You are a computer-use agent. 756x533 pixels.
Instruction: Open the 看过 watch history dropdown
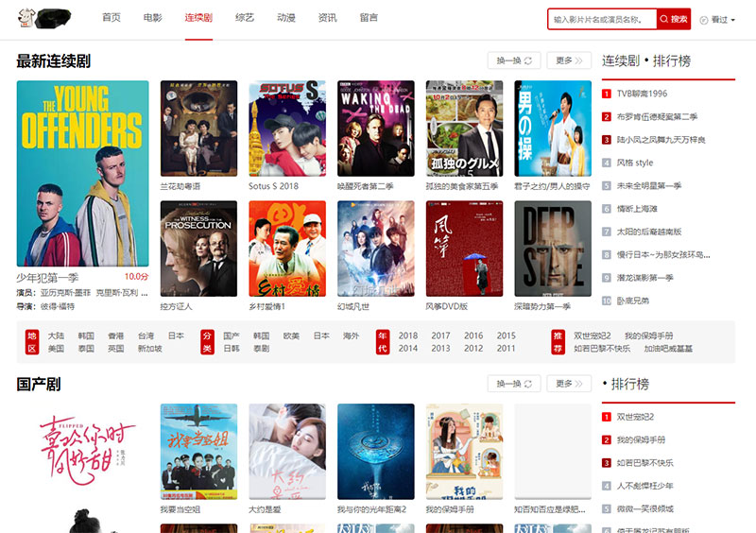(x=716, y=19)
